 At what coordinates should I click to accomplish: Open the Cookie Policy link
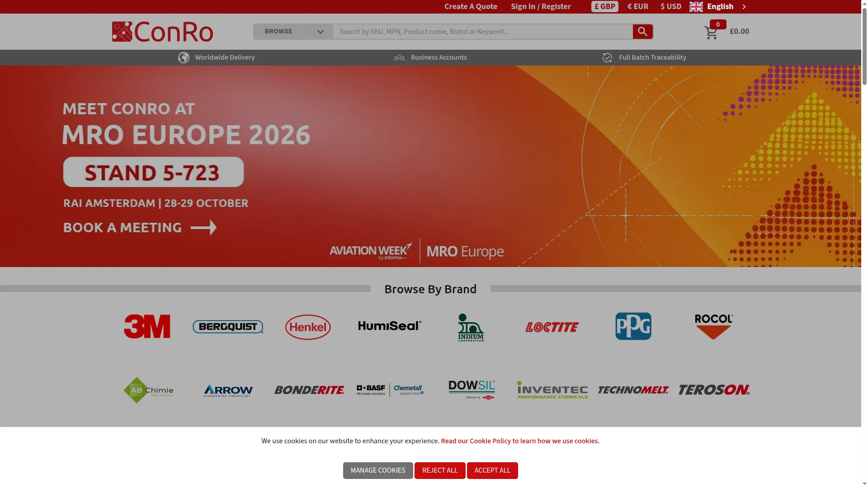(520, 441)
